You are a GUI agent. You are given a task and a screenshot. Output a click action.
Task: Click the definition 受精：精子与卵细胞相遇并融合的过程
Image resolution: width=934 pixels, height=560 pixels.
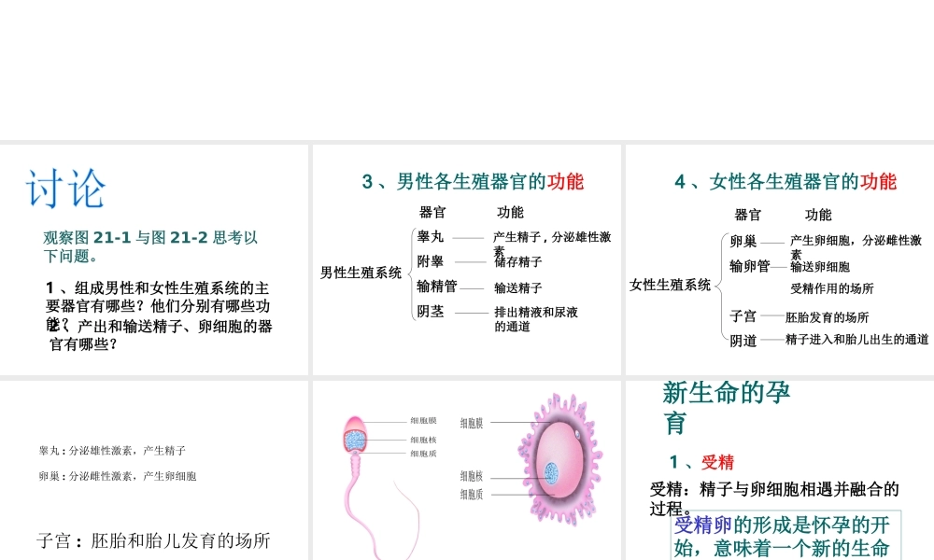click(774, 498)
